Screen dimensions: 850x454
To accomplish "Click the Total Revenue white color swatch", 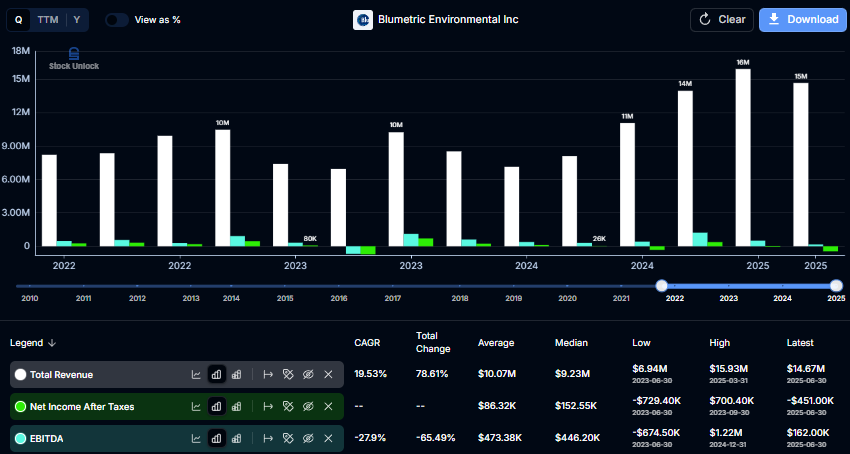I will (21, 374).
